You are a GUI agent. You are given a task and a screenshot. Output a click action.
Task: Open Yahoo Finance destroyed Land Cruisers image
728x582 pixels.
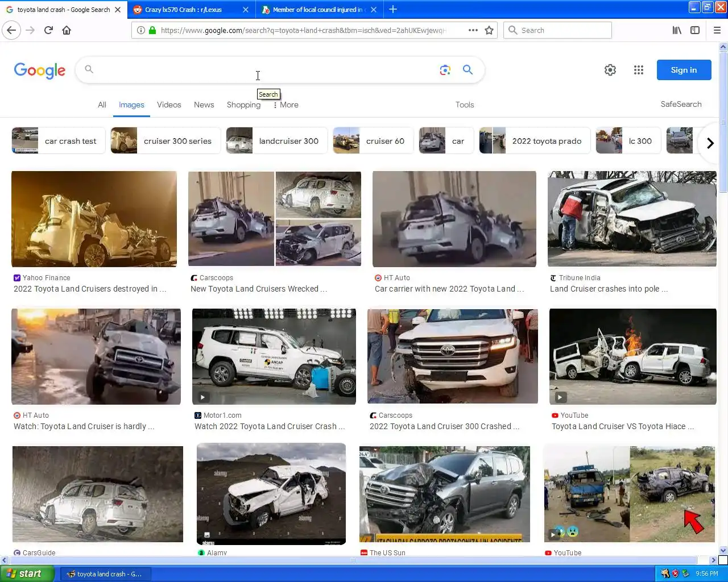pos(94,219)
